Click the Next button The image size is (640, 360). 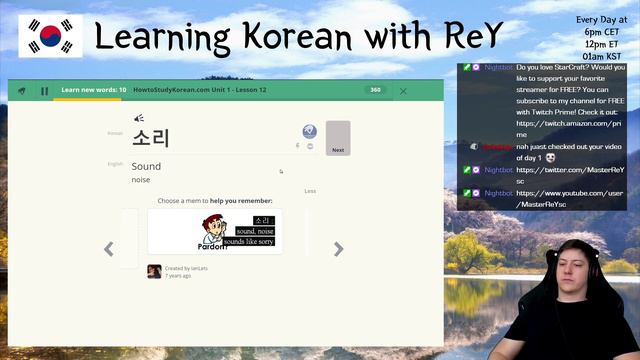tap(338, 138)
